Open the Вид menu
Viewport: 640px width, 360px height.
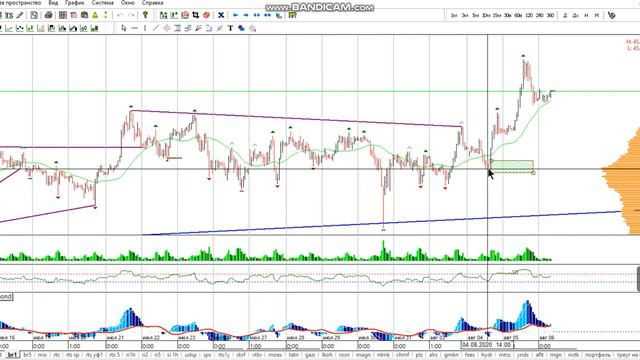pyautogui.click(x=53, y=2)
